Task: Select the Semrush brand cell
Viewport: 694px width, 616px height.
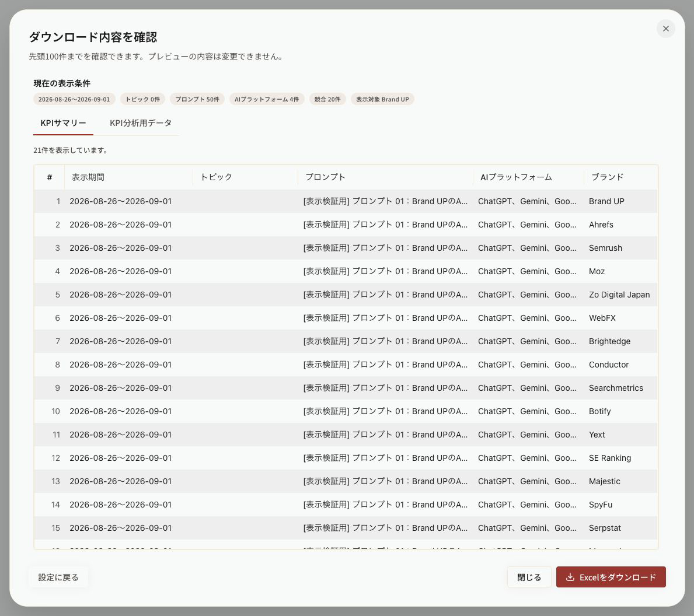Action: (x=621, y=248)
